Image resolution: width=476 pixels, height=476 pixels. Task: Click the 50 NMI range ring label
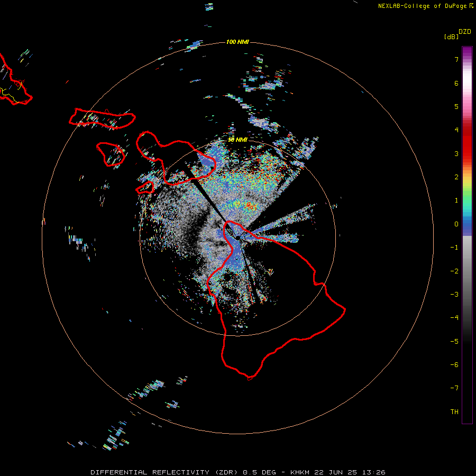(237, 140)
